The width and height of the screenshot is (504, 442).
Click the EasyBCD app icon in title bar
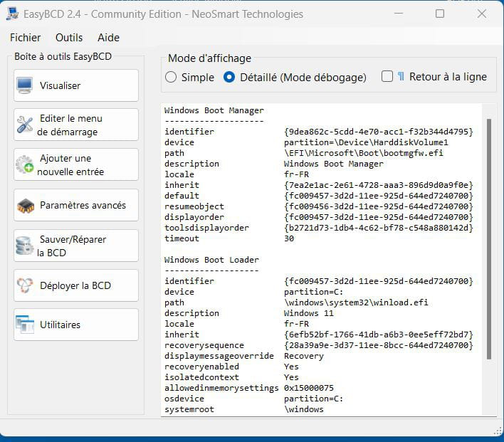(x=12, y=14)
